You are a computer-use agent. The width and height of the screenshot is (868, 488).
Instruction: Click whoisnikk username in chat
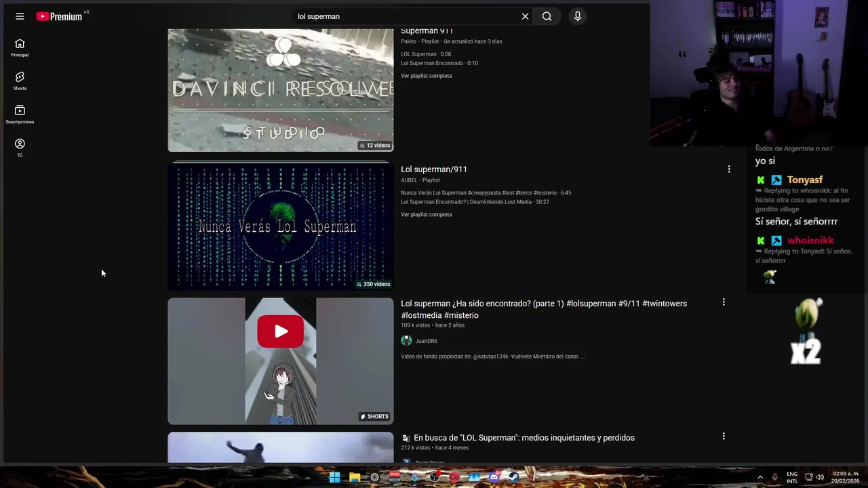(810, 241)
